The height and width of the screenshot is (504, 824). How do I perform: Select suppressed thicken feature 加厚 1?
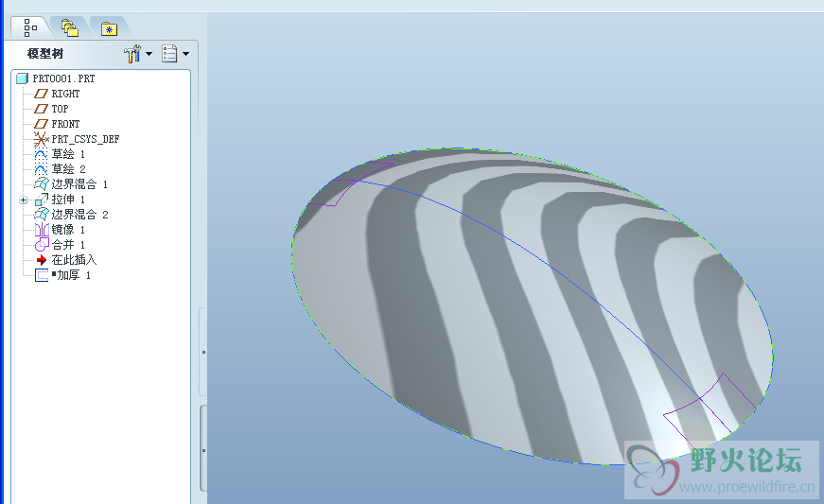click(x=71, y=275)
